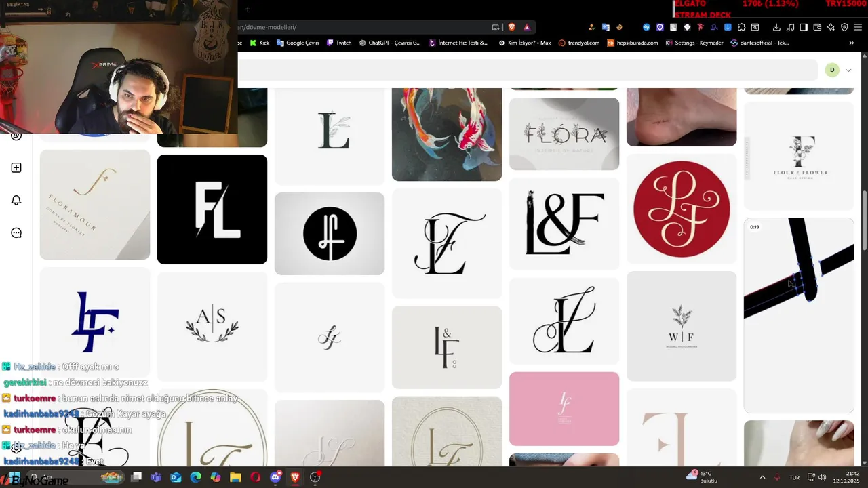Open the Floramour gold card pin
The height and width of the screenshot is (488, 868).
point(95,205)
